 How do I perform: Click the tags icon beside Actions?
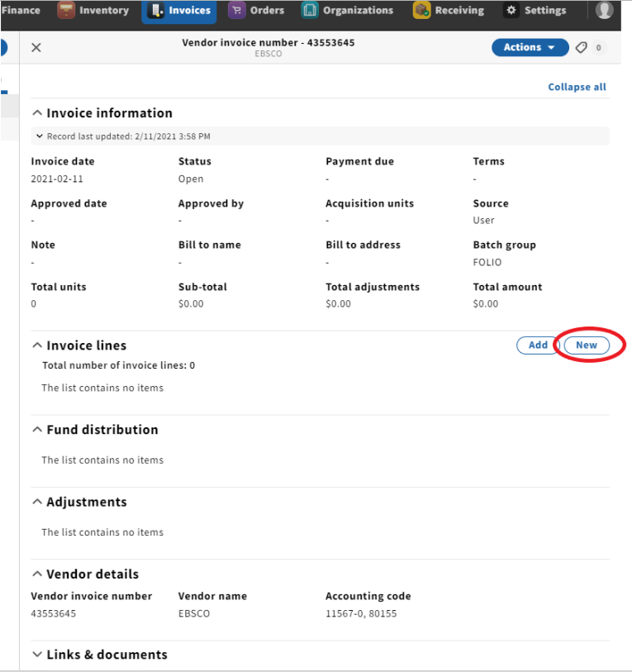coord(581,48)
